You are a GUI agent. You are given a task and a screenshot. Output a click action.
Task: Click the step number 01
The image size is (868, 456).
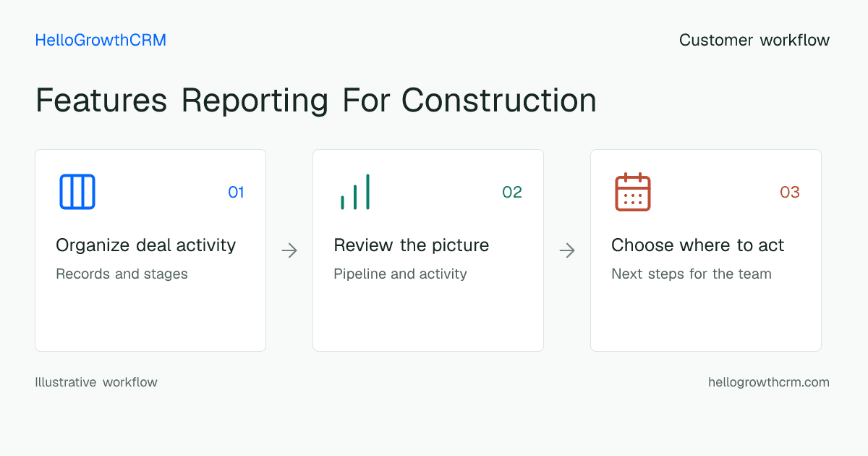tap(236, 192)
